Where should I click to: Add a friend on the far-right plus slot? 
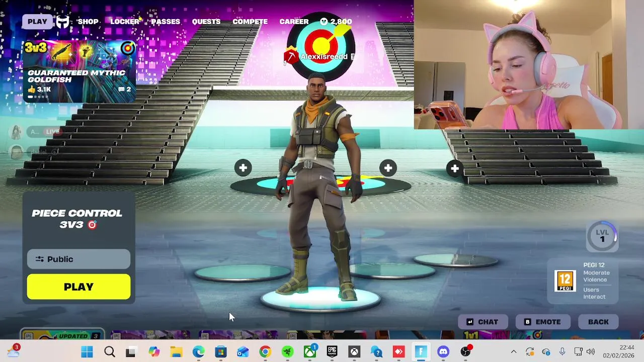(x=455, y=168)
